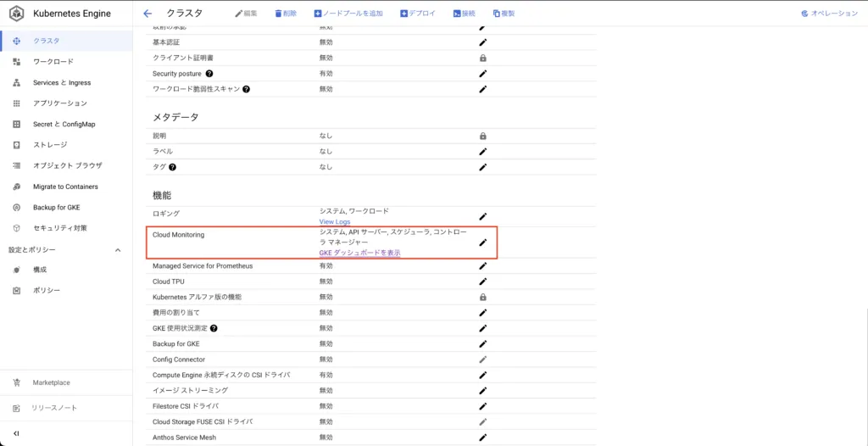Open GKE ダッシュボードを表示 link
868x446 pixels.
[x=359, y=253]
